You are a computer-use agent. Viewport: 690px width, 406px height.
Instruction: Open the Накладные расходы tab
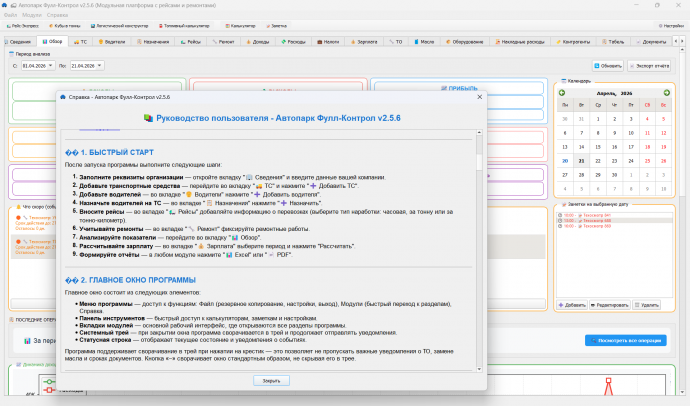520,42
